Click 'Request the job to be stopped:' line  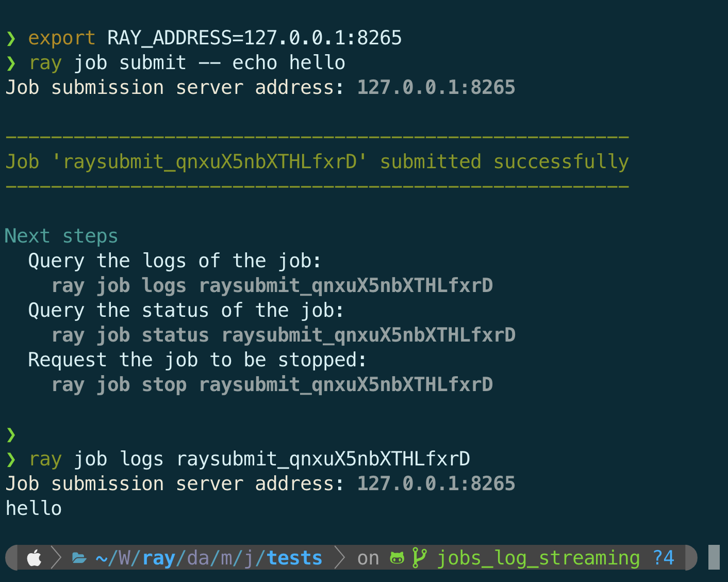197,360
